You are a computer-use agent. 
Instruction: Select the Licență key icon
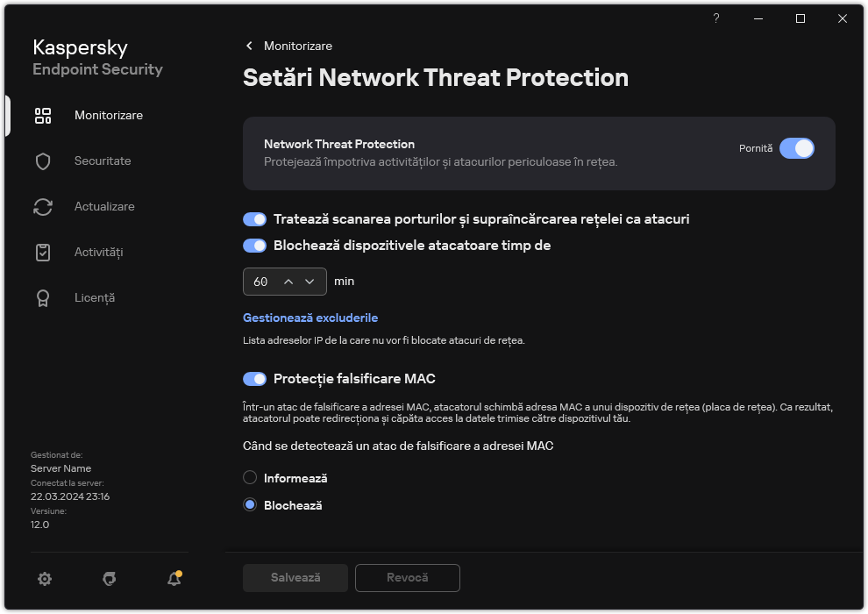(43, 297)
